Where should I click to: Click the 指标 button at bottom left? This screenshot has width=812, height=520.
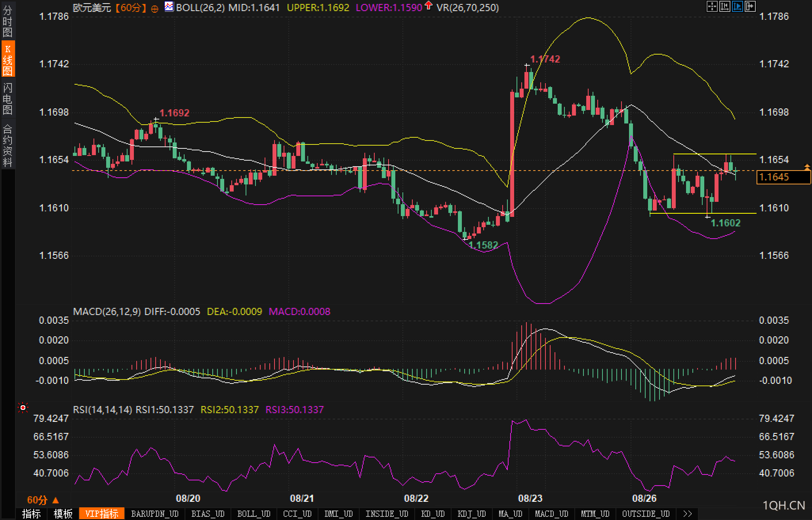[31, 514]
